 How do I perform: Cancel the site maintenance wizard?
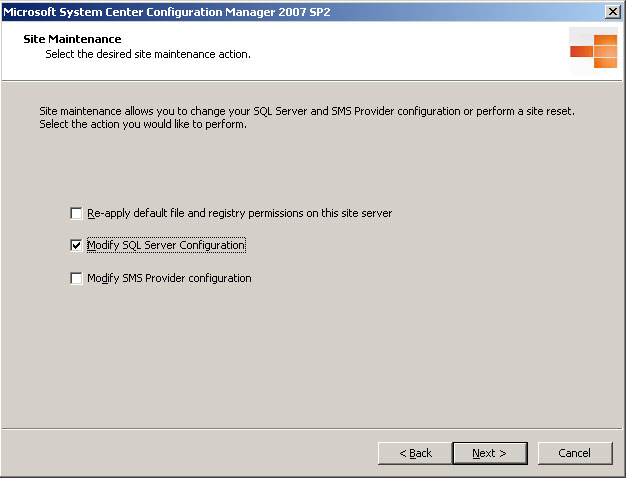coord(575,453)
